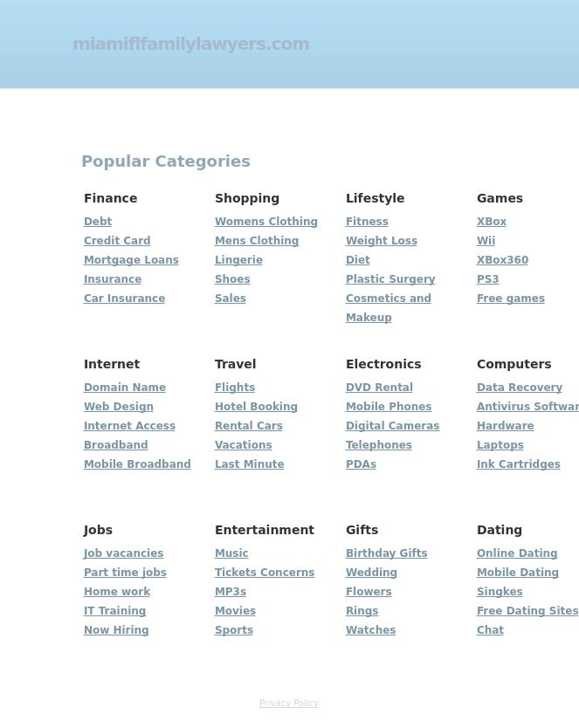Open the Online Dating link
The height and width of the screenshot is (728, 579).
pyautogui.click(x=516, y=553)
